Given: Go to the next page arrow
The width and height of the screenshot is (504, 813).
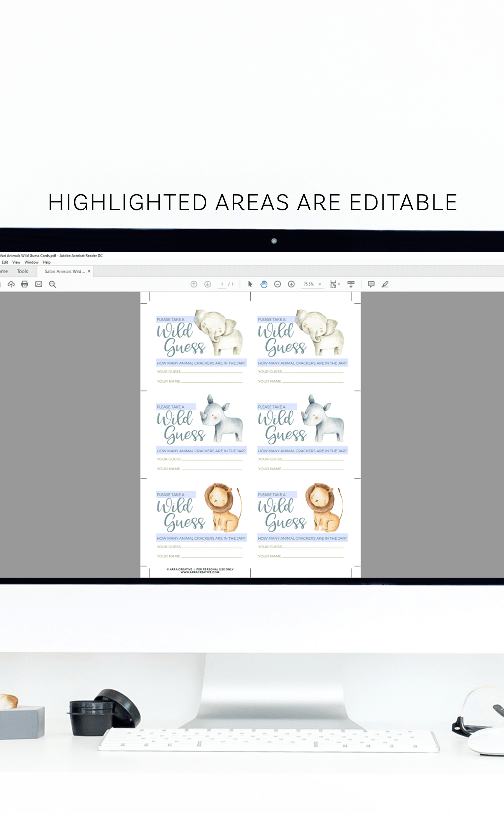Looking at the screenshot, I should (207, 284).
